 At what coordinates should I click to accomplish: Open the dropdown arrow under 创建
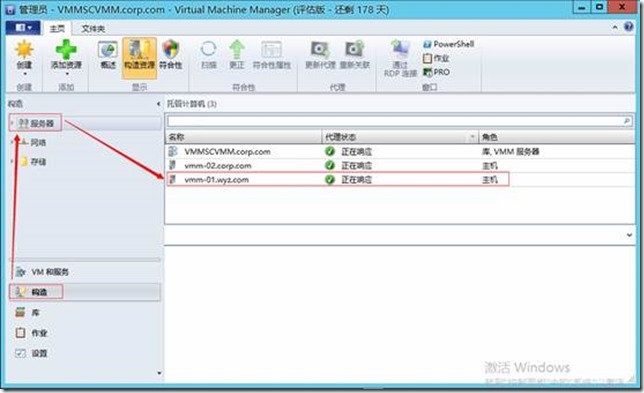(25, 74)
